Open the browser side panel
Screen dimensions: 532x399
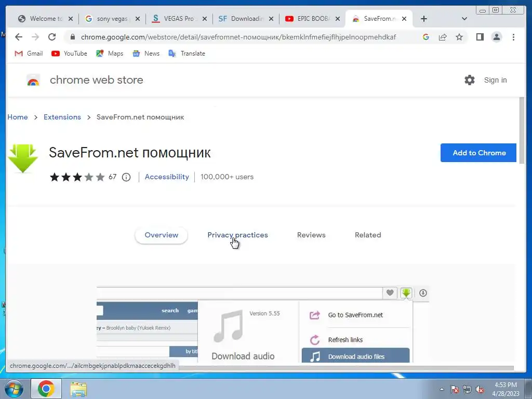coord(480,37)
